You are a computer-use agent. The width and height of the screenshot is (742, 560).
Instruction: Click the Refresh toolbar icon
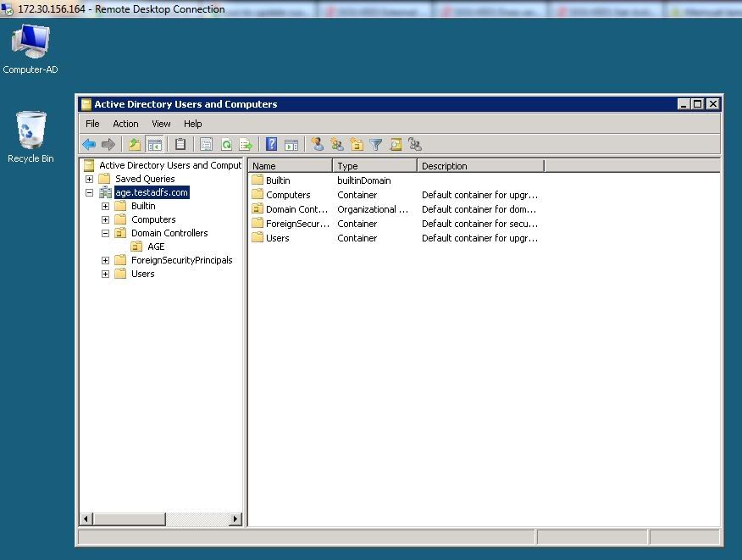pyautogui.click(x=227, y=144)
